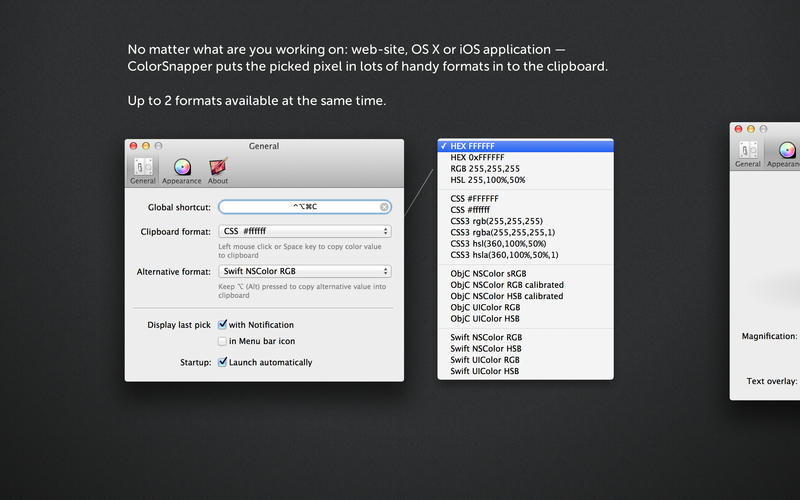Open the Alternative format dropdown

(x=304, y=271)
